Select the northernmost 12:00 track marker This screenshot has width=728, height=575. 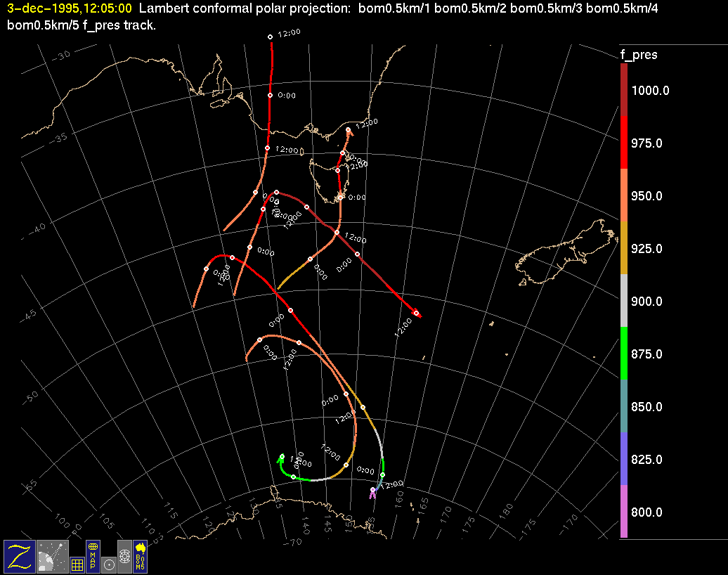tap(270, 37)
